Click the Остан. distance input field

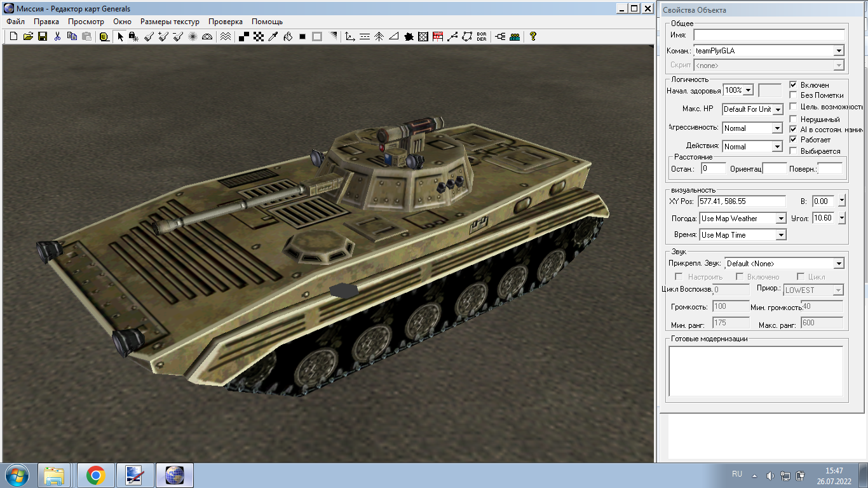[x=713, y=168]
